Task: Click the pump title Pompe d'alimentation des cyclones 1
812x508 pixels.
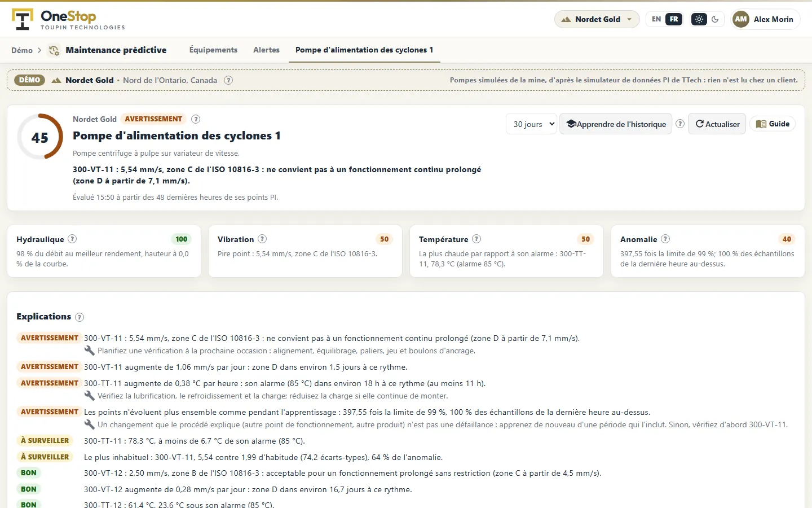Action: pos(176,135)
